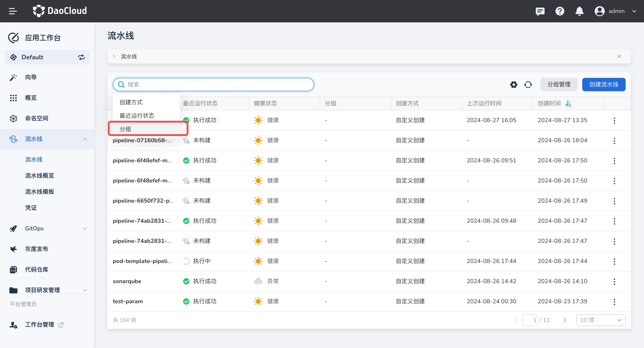This screenshot has height=348, width=644.
Task: Select 分组 filter option
Action: pyautogui.click(x=126, y=129)
